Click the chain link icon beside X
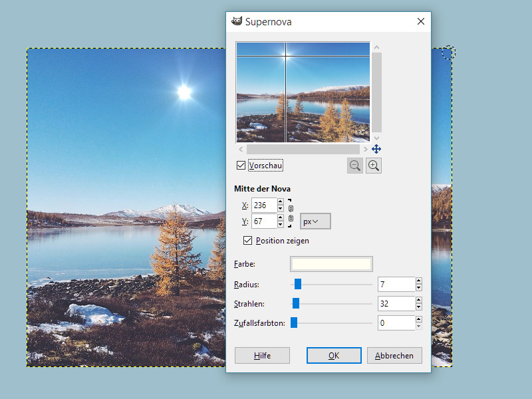Screen dimensions: 532x399 pos(291,208)
